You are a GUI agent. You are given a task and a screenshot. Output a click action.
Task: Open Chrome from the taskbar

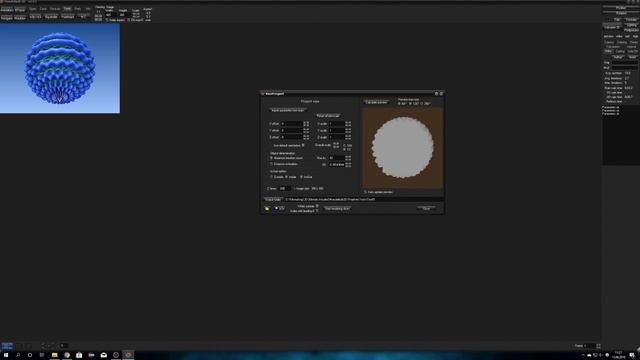[67, 355]
